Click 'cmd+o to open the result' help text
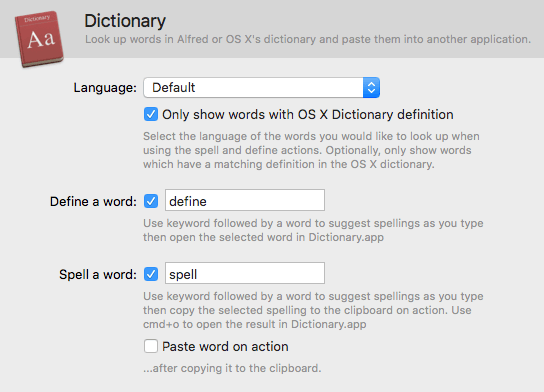Screen dimensions: 544x392 pos(255,324)
